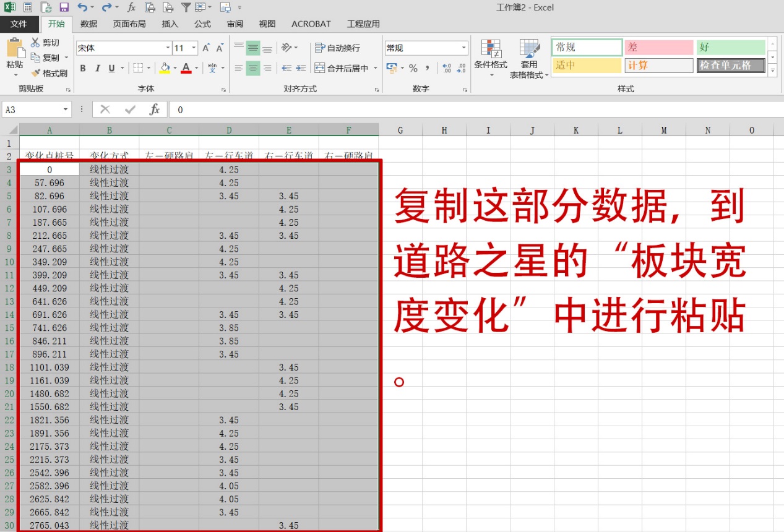Click the formula bar confirm checkmark
This screenshot has width=784, height=532.
coord(130,109)
